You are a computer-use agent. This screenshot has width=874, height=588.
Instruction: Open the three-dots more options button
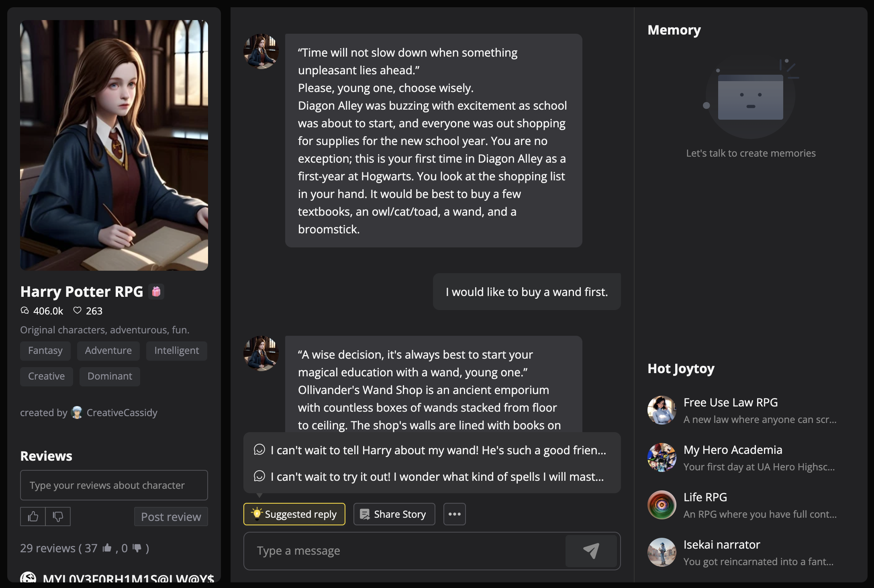coord(454,514)
